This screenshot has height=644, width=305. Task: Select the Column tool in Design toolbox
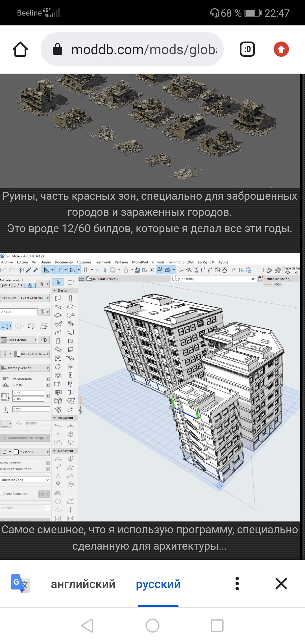pyautogui.click(x=71, y=298)
